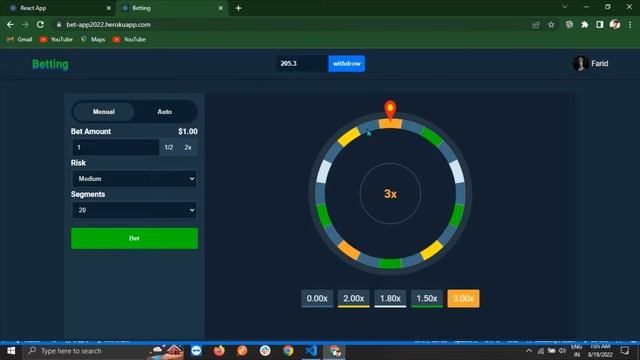Switch to Auto mode tab
Screen dimensions: 640x360
(x=165, y=112)
